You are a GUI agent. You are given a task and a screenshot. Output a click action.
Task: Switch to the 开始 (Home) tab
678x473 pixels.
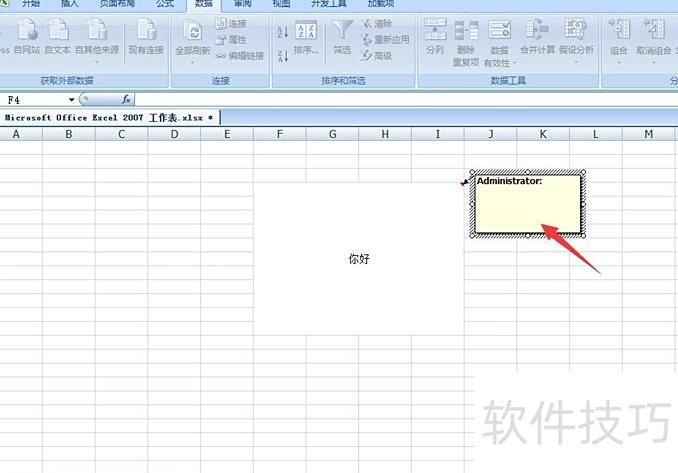(x=31, y=3)
